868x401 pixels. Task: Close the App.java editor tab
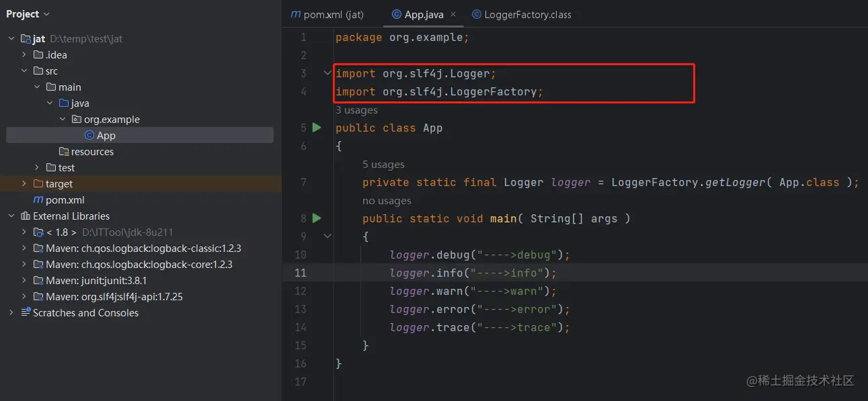tap(453, 14)
